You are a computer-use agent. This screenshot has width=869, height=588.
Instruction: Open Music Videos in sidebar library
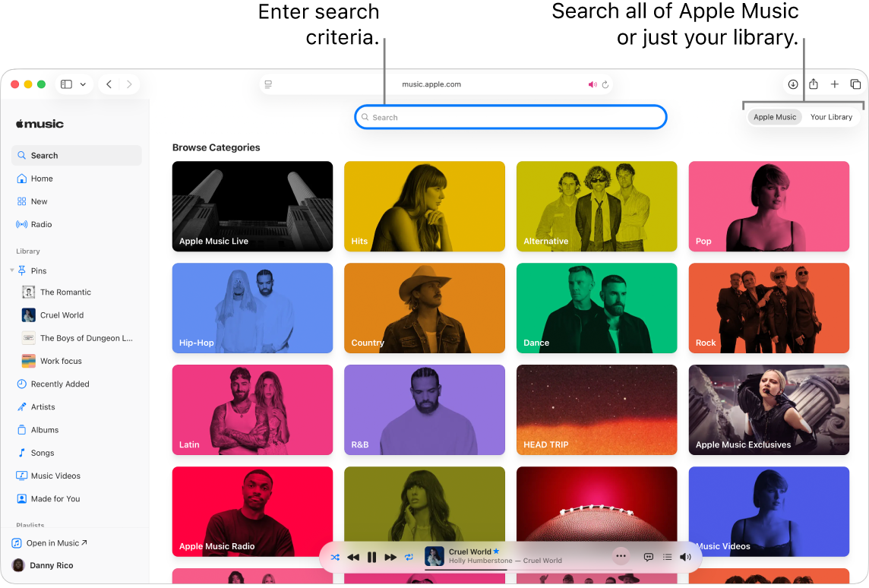pos(77,476)
